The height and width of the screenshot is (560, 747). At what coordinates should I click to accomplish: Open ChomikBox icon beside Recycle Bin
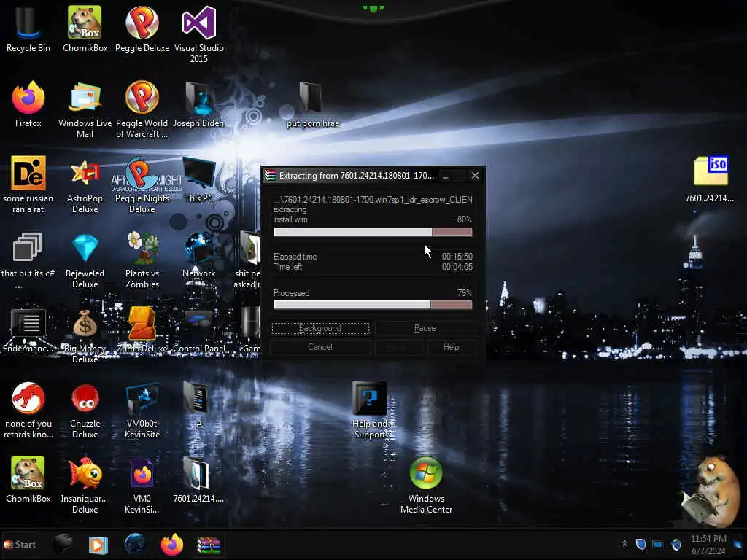(85, 29)
